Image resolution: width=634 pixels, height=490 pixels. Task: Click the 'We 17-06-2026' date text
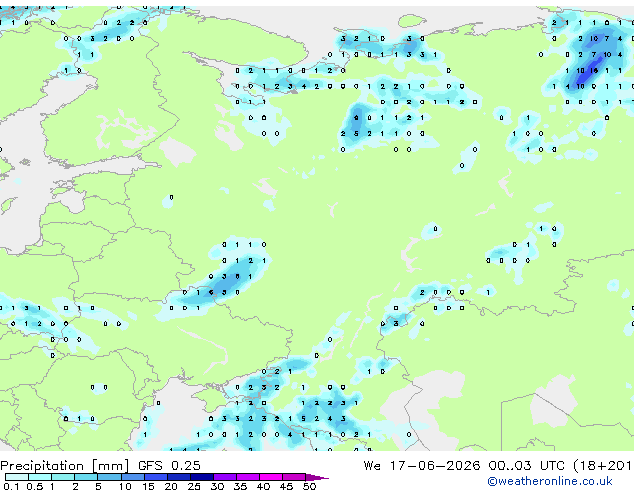click(x=422, y=465)
